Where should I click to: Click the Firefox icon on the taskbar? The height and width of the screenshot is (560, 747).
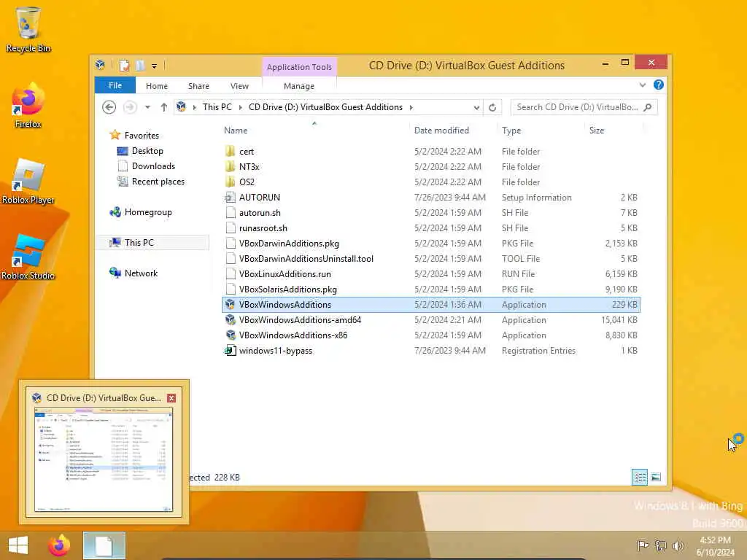pyautogui.click(x=59, y=545)
